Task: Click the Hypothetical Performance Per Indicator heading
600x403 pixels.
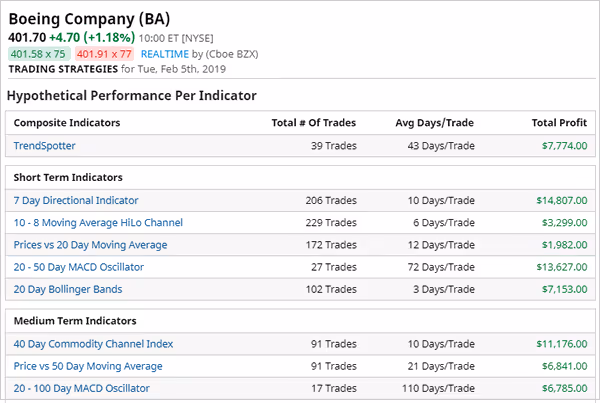Action: (x=132, y=96)
